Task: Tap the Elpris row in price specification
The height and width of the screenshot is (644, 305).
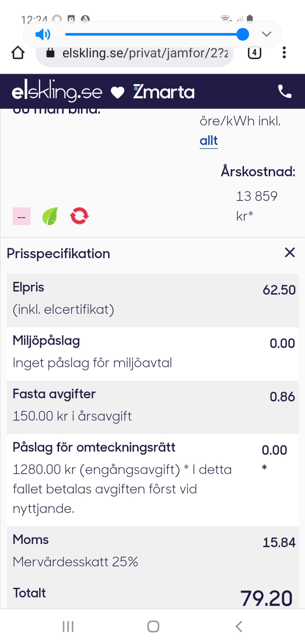Action: click(x=152, y=300)
